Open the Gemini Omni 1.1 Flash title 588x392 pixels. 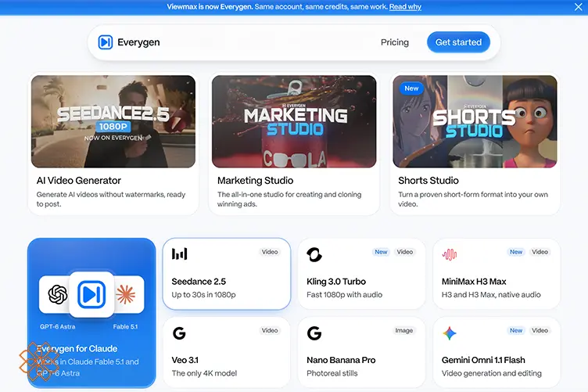[483, 360]
